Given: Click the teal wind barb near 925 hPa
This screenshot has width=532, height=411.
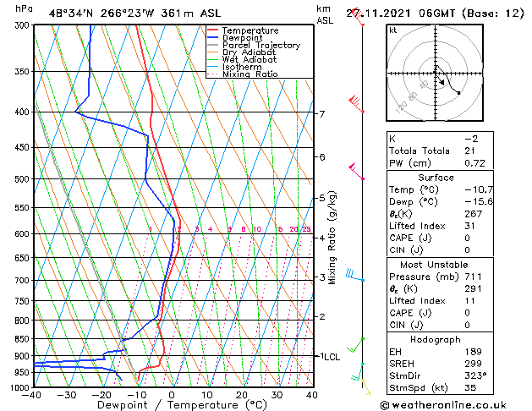Looking at the screenshot, I should [x=357, y=371].
